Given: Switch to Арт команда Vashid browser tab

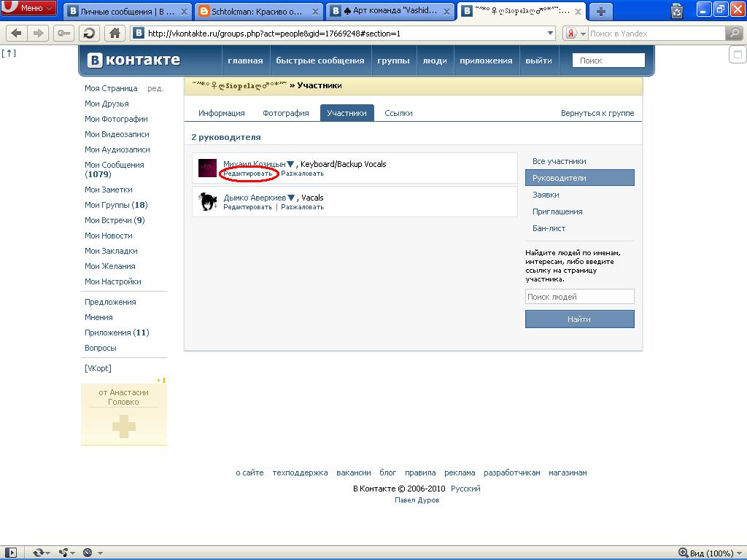Looking at the screenshot, I should (390, 12).
